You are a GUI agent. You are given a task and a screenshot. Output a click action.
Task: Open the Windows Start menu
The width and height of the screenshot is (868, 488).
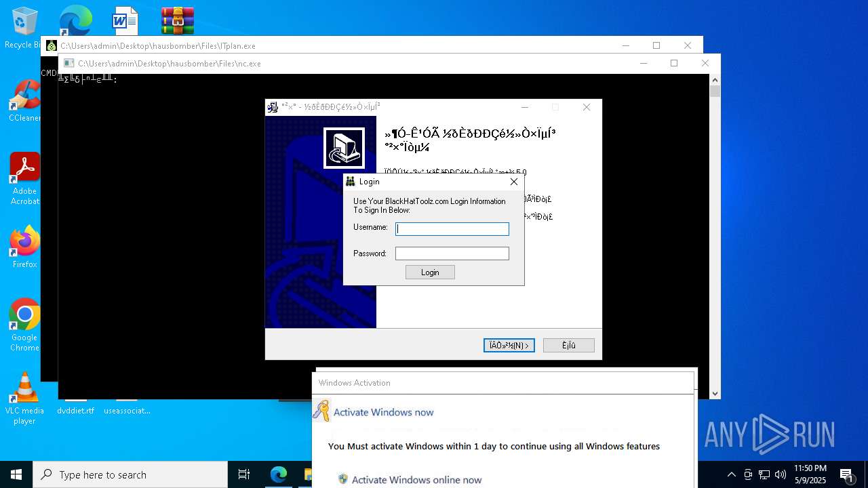pyautogui.click(x=16, y=474)
